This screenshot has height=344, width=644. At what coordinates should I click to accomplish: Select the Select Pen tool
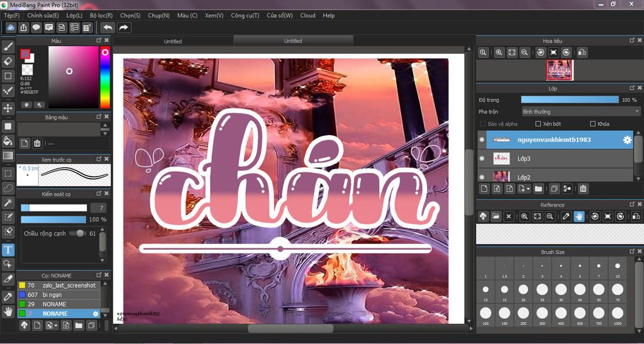8,217
